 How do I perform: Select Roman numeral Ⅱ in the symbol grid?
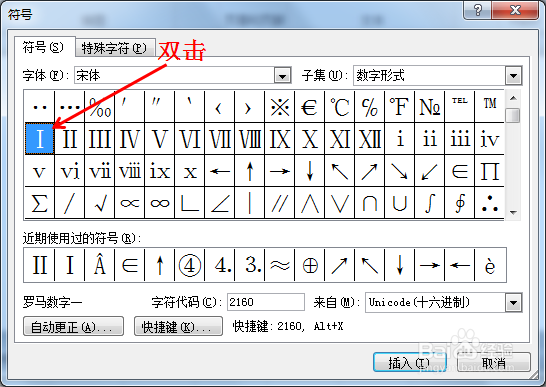[70, 139]
